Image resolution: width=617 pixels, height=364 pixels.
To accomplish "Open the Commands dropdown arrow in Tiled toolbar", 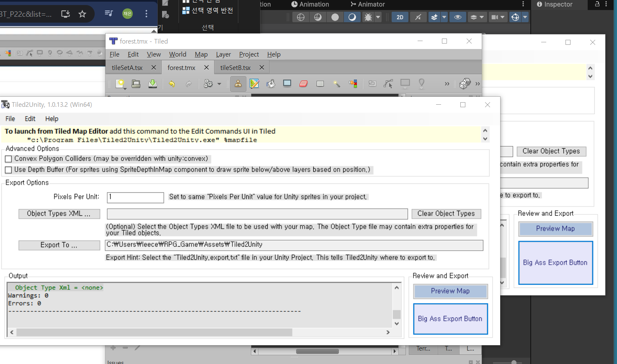I will 219,84.
